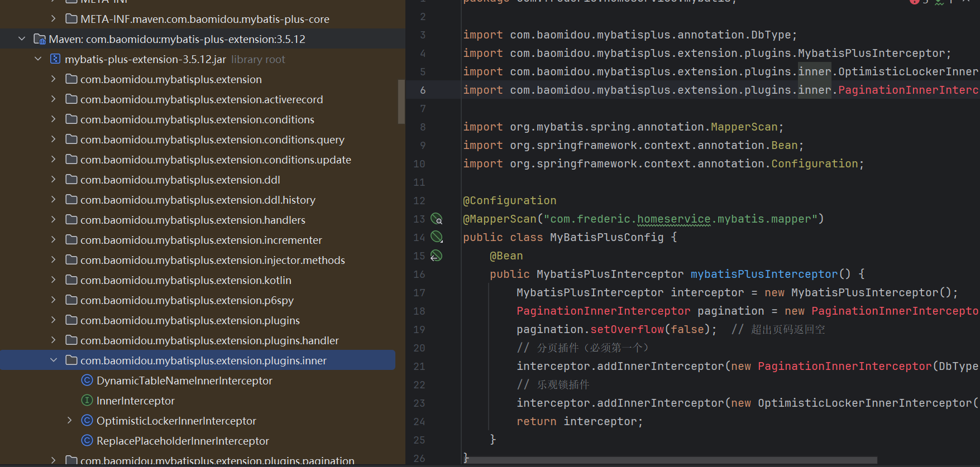Click the @Bean annotation on line 15

point(506,256)
